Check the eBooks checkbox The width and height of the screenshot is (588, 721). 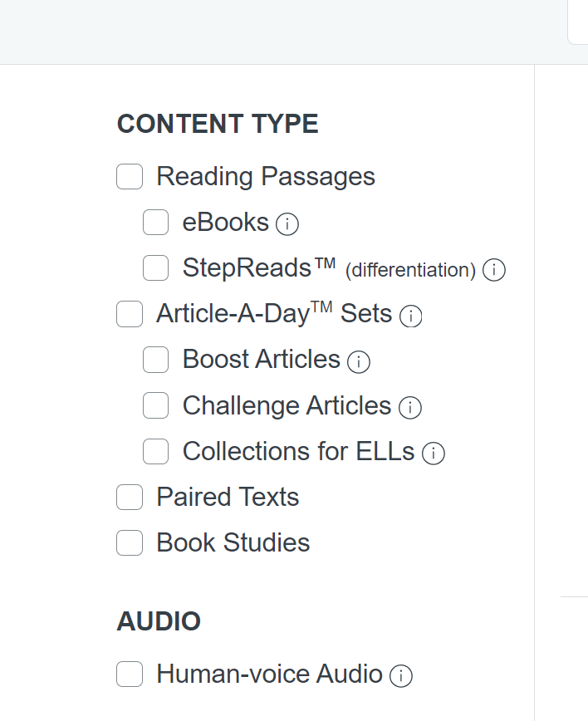(155, 222)
